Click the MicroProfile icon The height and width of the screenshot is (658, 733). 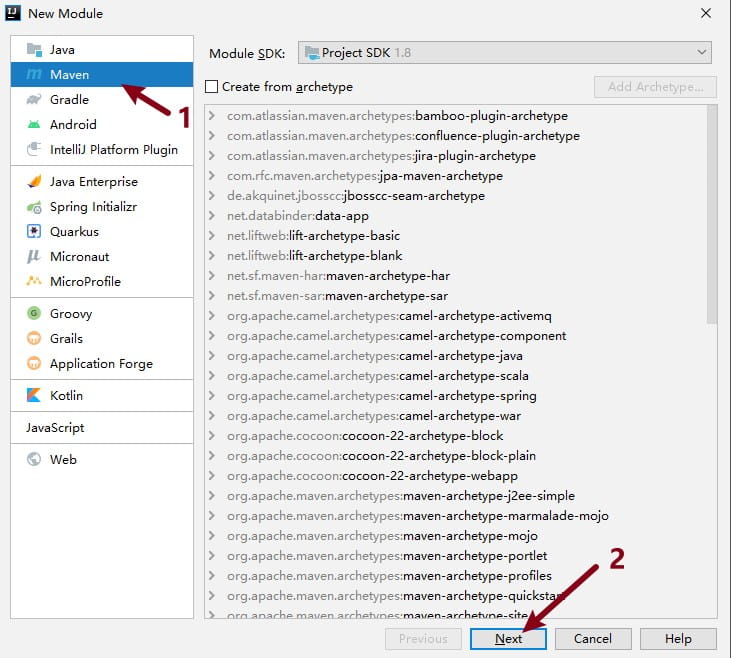click(x=34, y=281)
